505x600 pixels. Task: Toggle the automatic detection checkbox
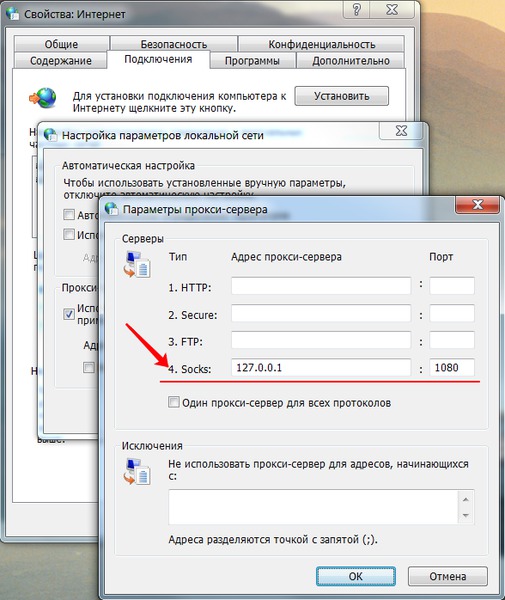pyautogui.click(x=68, y=214)
